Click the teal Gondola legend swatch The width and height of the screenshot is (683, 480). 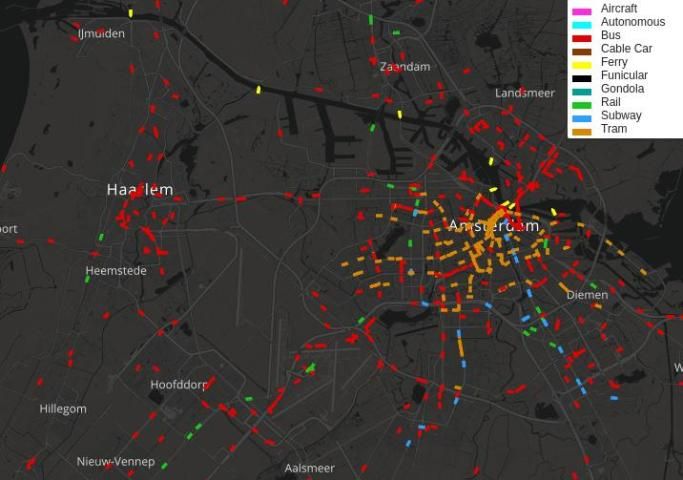coord(582,91)
